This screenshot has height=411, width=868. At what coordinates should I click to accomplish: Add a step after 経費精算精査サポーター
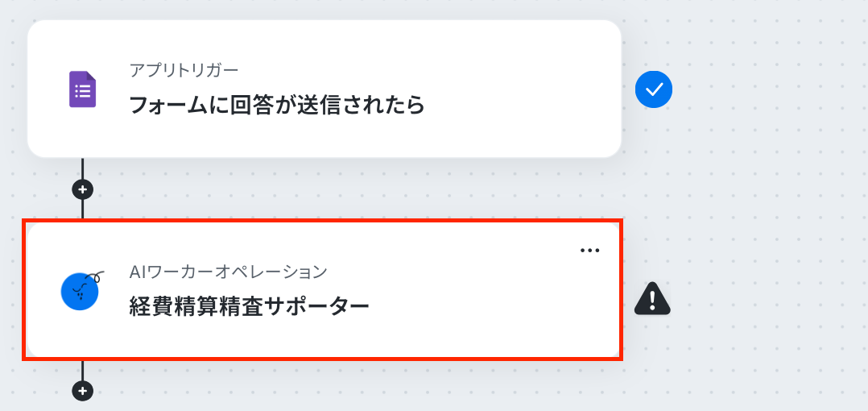[82, 391]
